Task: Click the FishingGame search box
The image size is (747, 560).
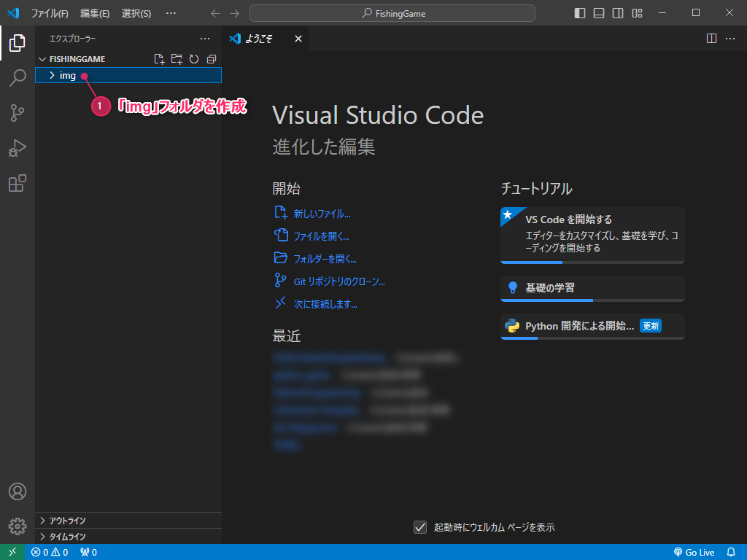Action: point(392,13)
